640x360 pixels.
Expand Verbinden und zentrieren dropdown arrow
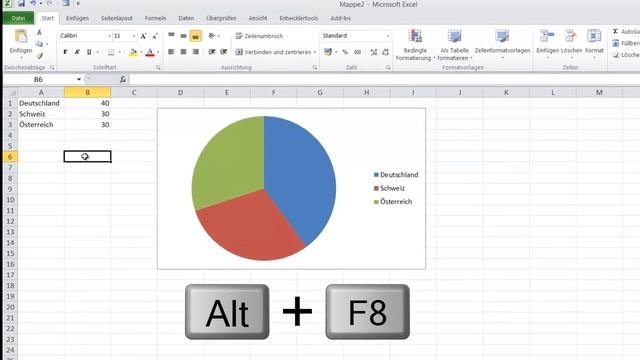pyautogui.click(x=315, y=52)
